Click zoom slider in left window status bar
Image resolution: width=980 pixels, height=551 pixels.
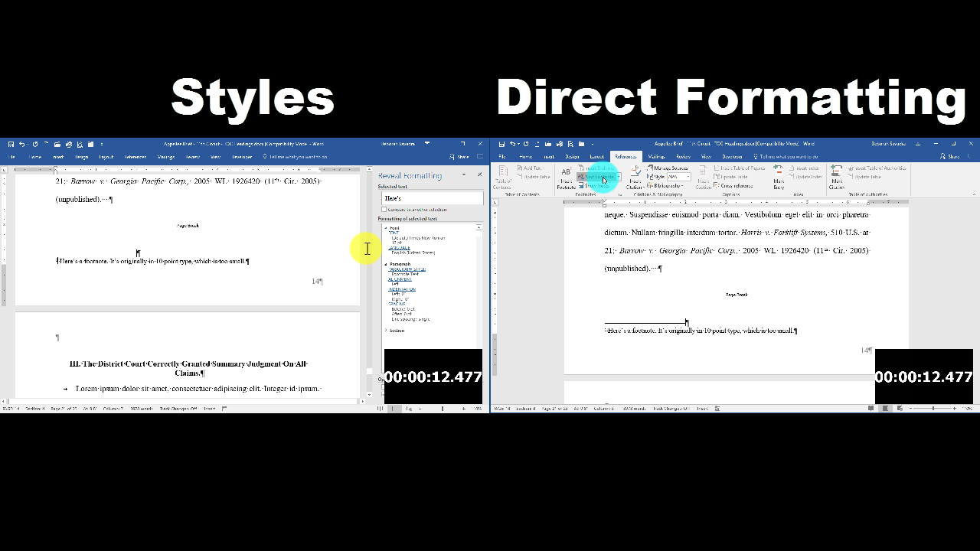click(x=442, y=409)
